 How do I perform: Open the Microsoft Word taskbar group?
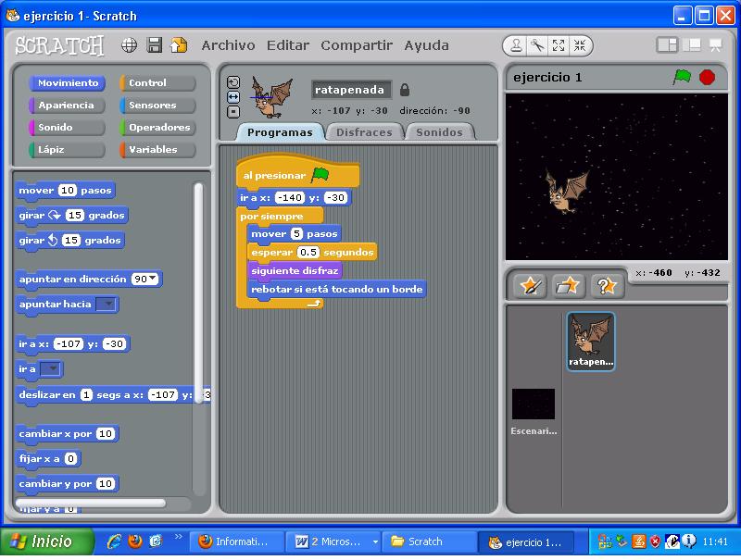(333, 541)
